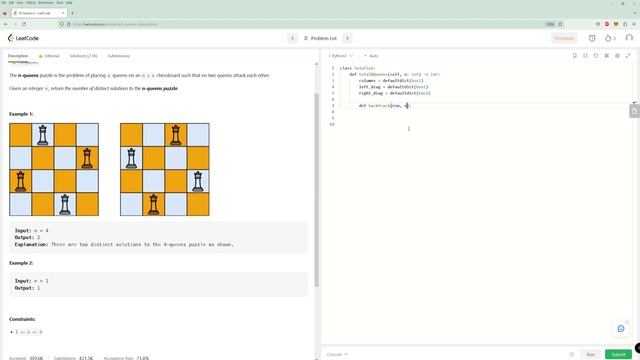This screenshot has width=640, height=360.
Task: Open the timer clock icon
Action: [x=592, y=38]
